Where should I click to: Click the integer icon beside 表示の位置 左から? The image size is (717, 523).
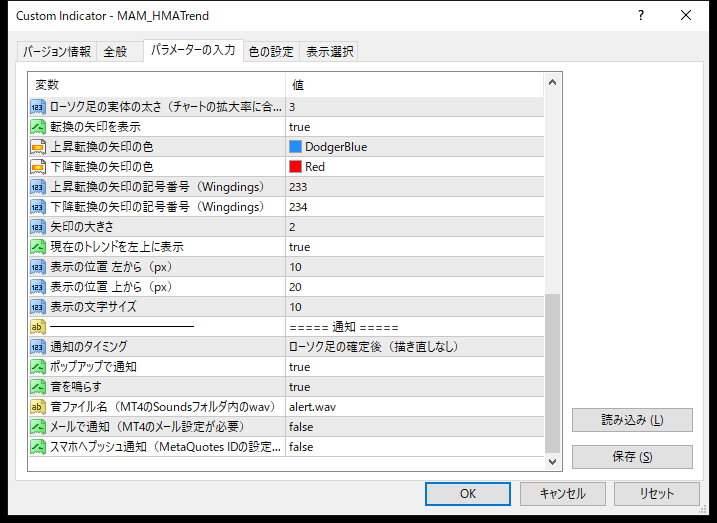click(38, 267)
